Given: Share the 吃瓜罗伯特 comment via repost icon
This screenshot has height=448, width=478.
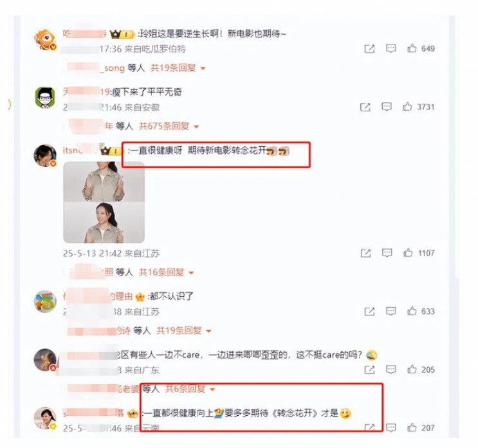Looking at the screenshot, I should coord(369,48).
